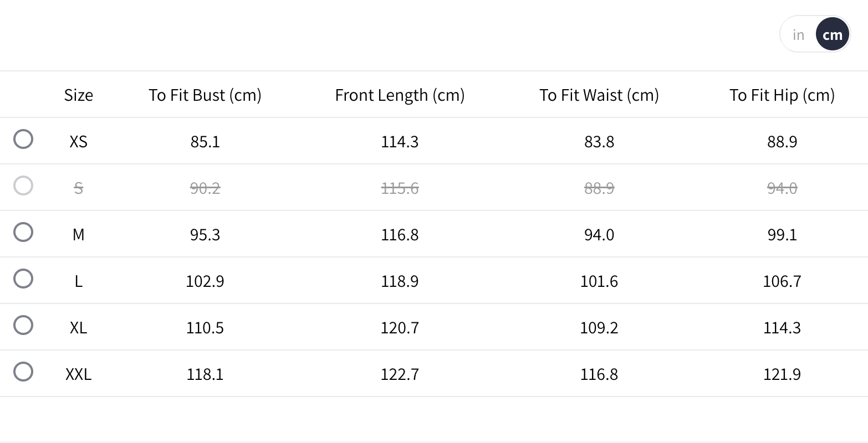Select the XXL size radio button
Screen dimensions: 868x443
(x=23, y=372)
